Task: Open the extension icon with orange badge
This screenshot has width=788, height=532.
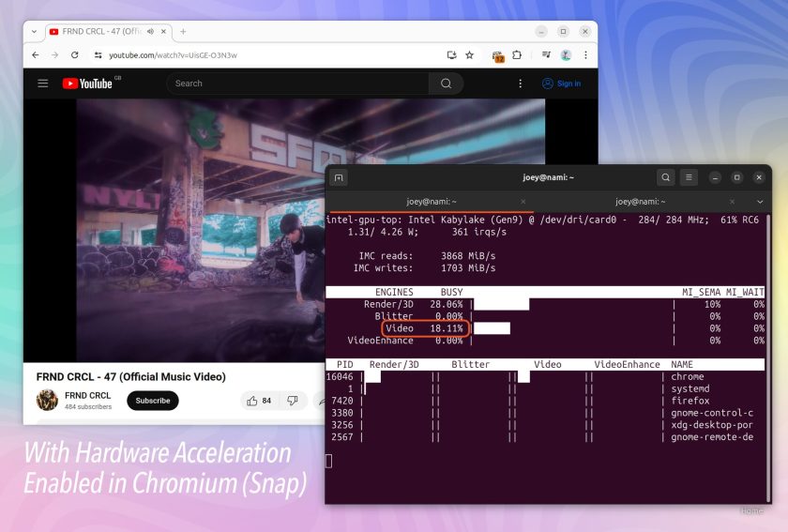Action: click(497, 56)
